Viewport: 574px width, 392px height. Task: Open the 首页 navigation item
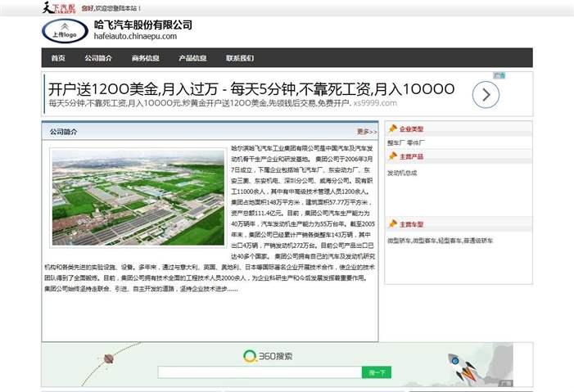coord(58,58)
